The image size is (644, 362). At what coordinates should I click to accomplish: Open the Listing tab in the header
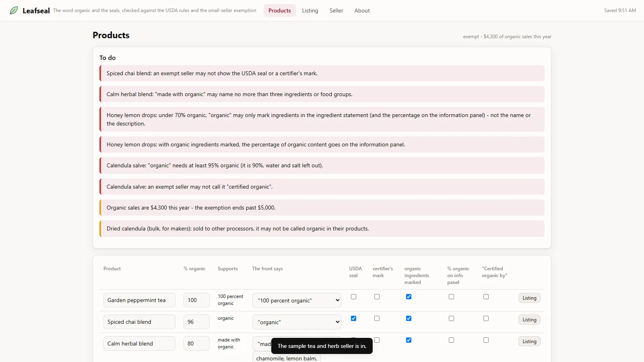[x=310, y=10]
